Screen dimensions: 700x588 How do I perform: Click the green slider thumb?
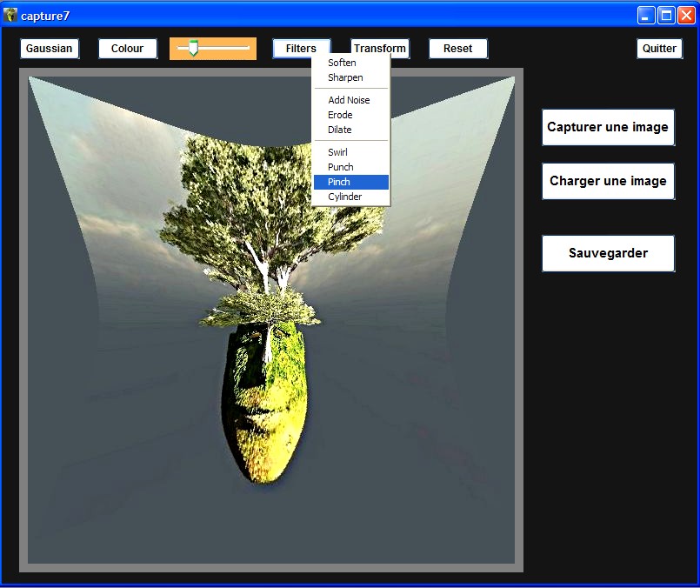coord(193,48)
